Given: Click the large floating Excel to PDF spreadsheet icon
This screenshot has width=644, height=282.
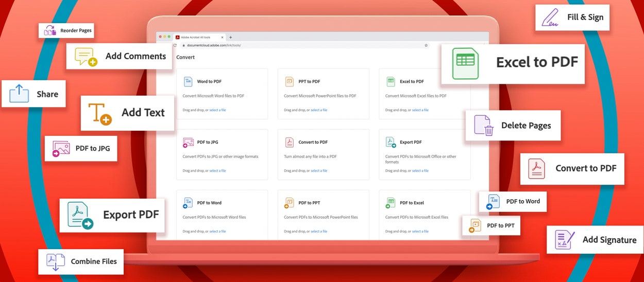Looking at the screenshot, I should pyautogui.click(x=465, y=63).
